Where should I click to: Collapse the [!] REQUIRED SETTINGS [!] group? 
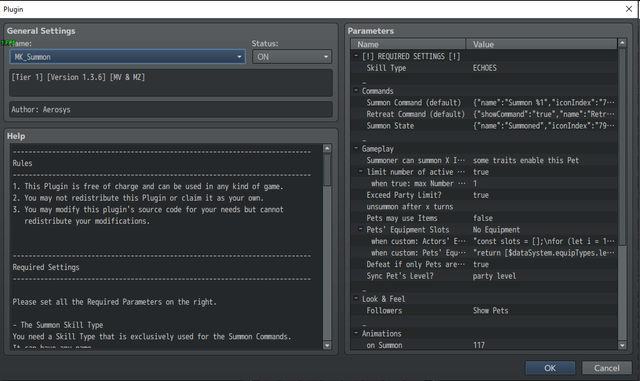(x=356, y=56)
